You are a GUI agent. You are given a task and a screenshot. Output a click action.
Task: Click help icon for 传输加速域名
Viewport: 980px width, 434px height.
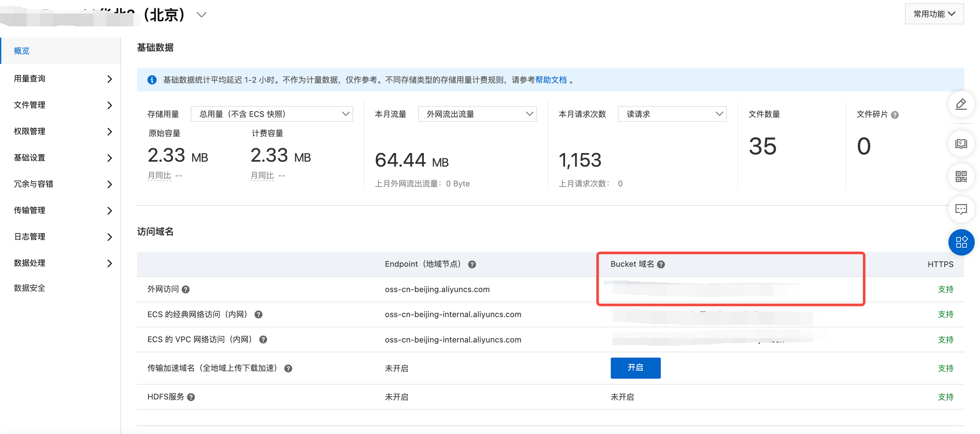(x=288, y=368)
